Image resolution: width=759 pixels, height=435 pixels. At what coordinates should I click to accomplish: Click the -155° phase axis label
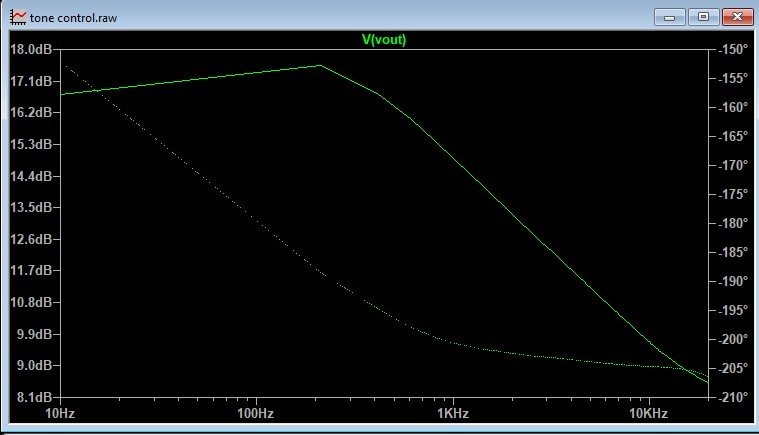pos(733,78)
